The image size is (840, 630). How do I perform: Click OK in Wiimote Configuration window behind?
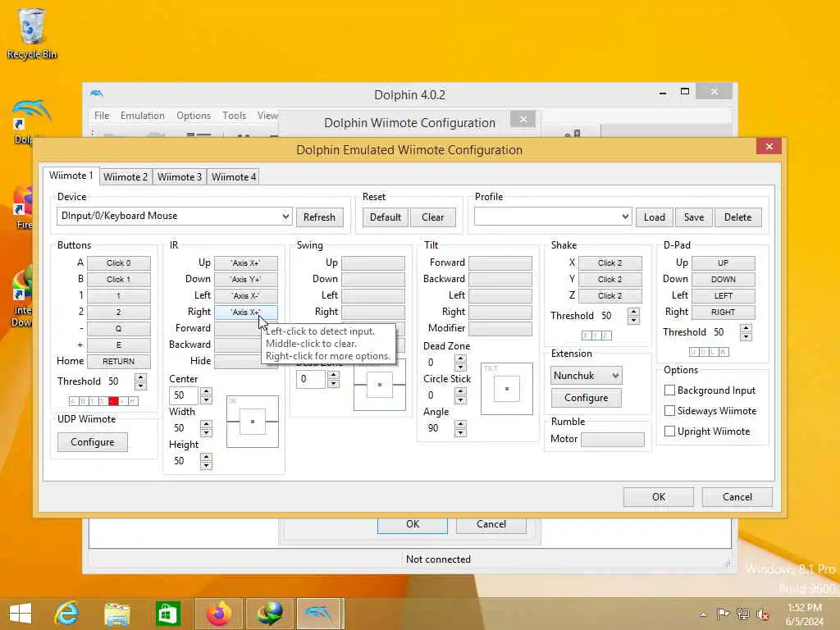point(413,524)
